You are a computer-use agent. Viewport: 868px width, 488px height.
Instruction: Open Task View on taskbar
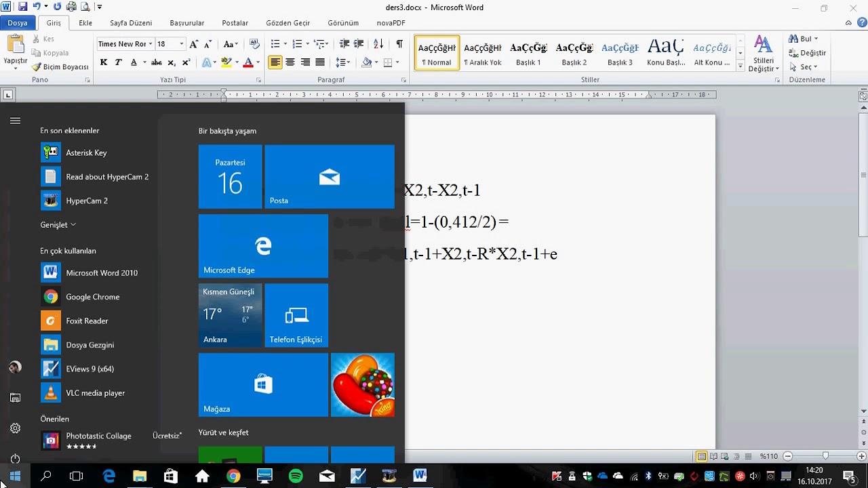tap(77, 476)
